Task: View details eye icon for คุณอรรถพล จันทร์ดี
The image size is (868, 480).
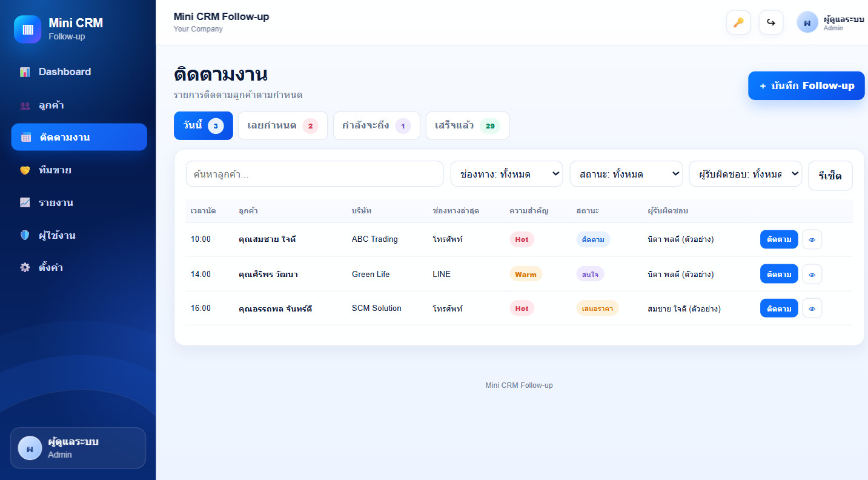Action: 812,308
